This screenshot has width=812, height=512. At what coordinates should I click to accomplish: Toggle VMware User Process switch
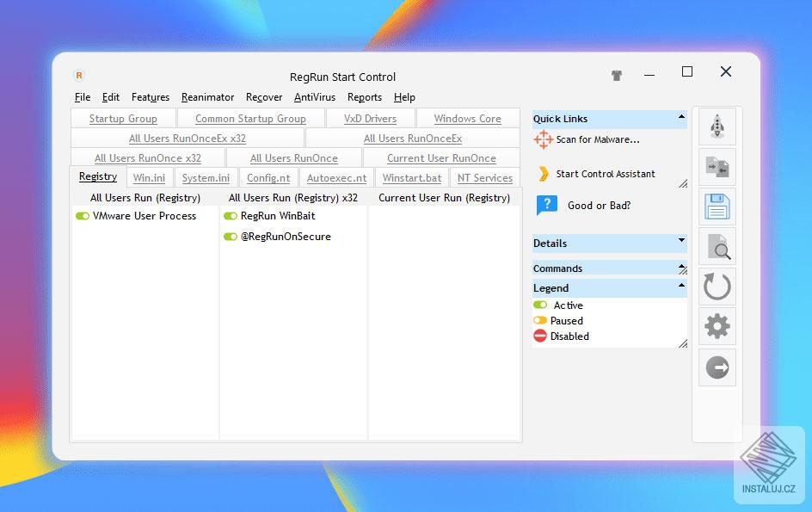[x=83, y=216]
